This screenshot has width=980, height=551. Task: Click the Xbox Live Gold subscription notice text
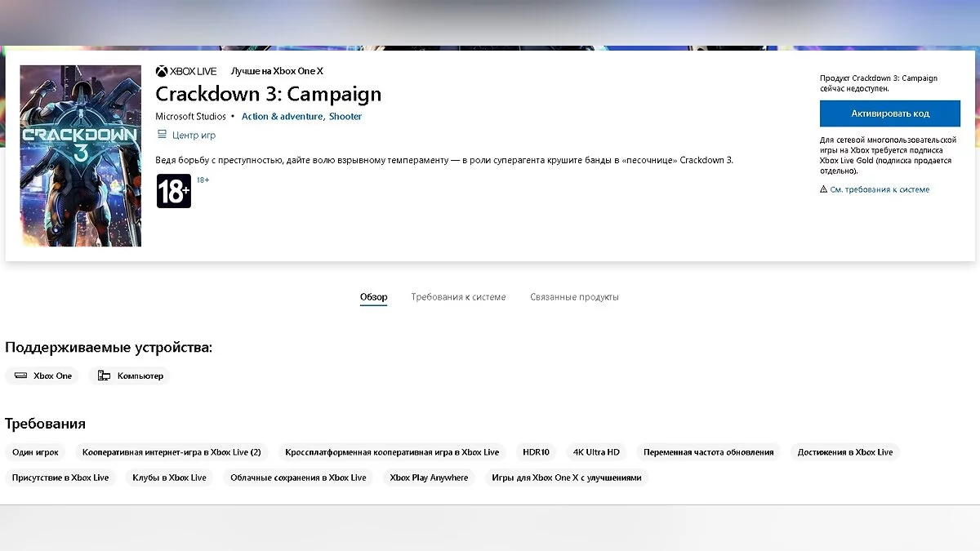pyautogui.click(x=888, y=156)
